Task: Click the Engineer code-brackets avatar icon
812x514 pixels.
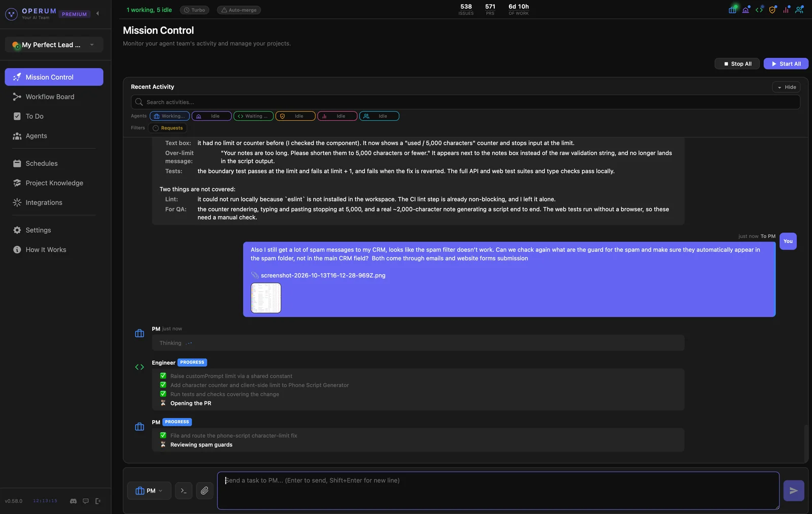Action: [140, 367]
